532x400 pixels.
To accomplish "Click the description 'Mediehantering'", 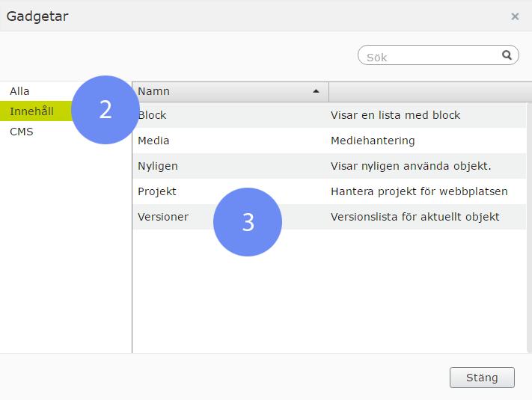I will (x=373, y=141).
